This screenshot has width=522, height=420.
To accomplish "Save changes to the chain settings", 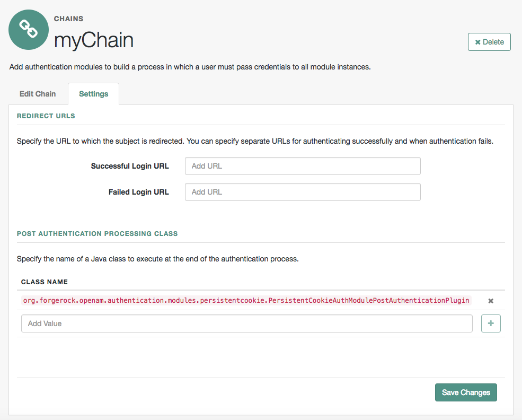I will click(466, 392).
